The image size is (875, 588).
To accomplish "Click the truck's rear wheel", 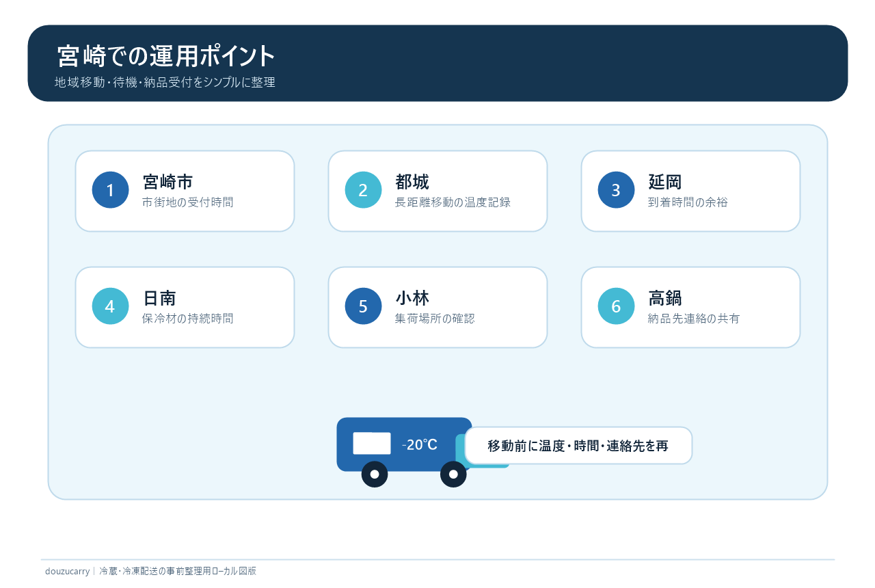I will tap(375, 474).
